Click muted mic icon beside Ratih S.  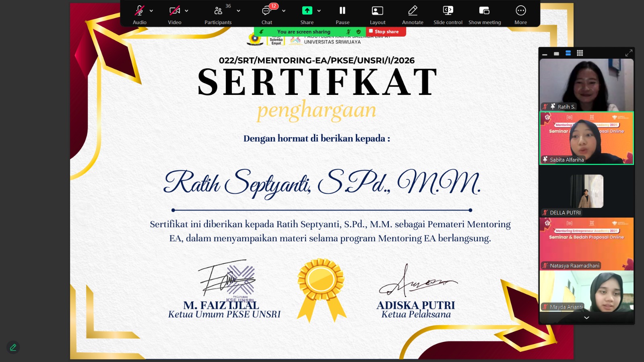point(545,107)
